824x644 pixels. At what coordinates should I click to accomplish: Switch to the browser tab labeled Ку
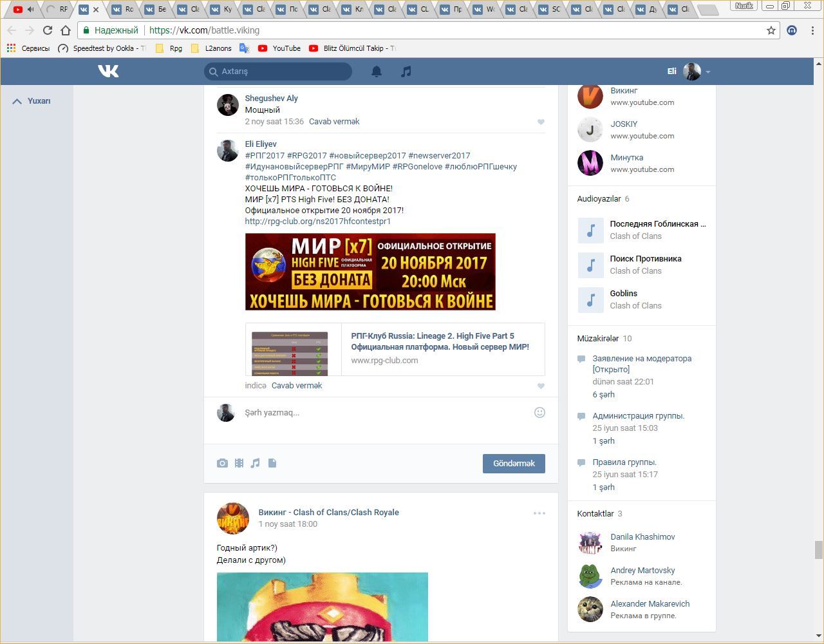click(221, 10)
